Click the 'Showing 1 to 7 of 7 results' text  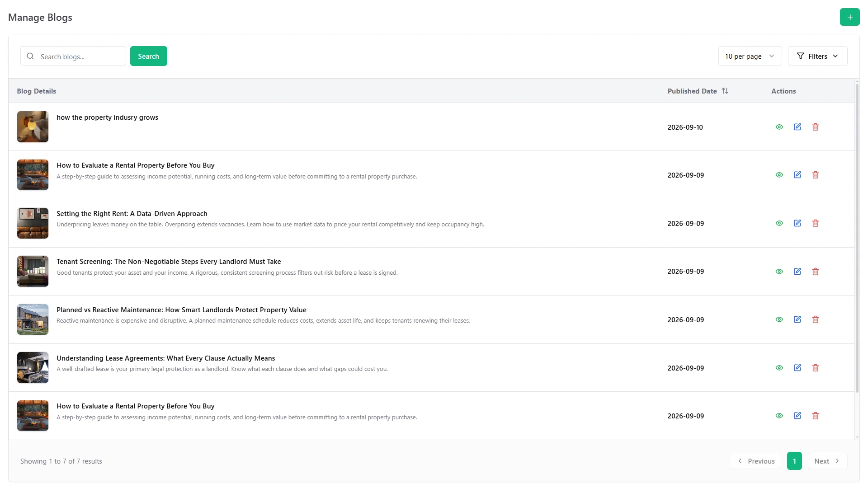coord(61,461)
